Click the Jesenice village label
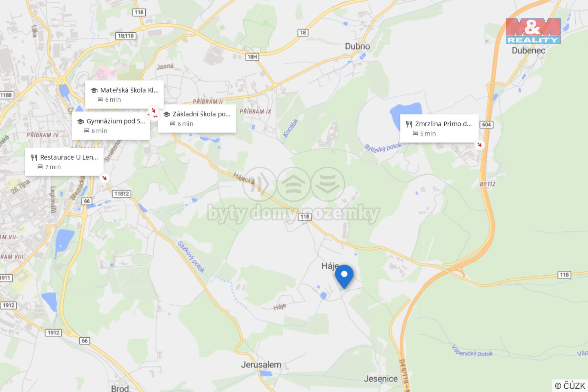Image resolution: width=588 pixels, height=392 pixels. point(381,379)
